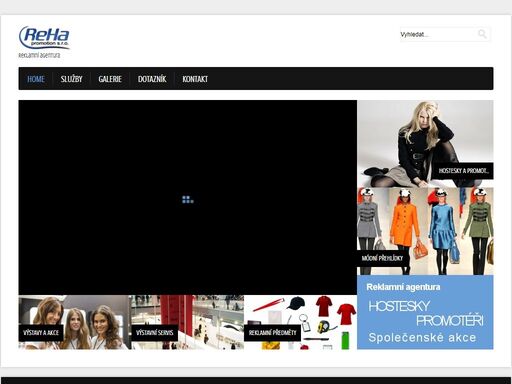Open the DOTAZNÍK menu item
Screen dimensions: 512x384
pos(152,79)
